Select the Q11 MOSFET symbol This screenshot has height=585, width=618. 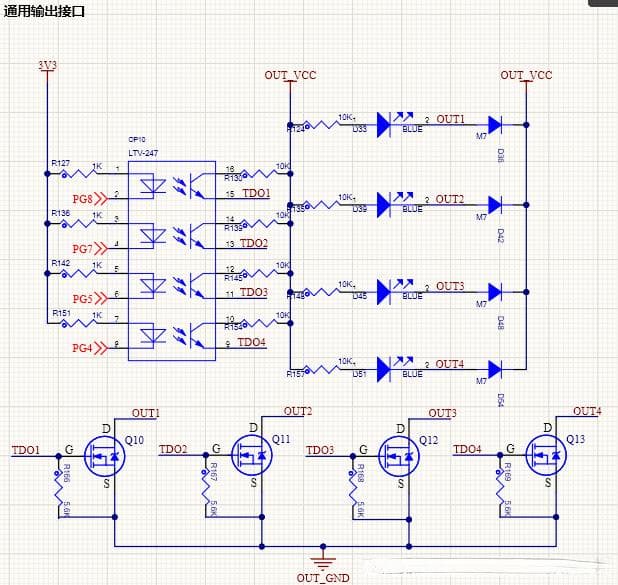(x=251, y=455)
